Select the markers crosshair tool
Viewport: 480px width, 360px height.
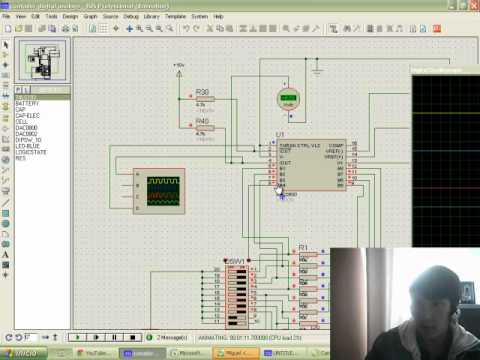pos(6,275)
